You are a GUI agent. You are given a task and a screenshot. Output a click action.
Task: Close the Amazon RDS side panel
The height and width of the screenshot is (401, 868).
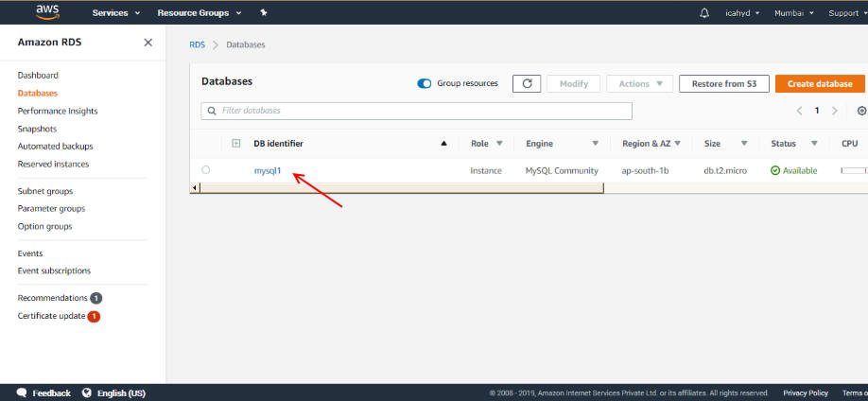click(x=148, y=43)
